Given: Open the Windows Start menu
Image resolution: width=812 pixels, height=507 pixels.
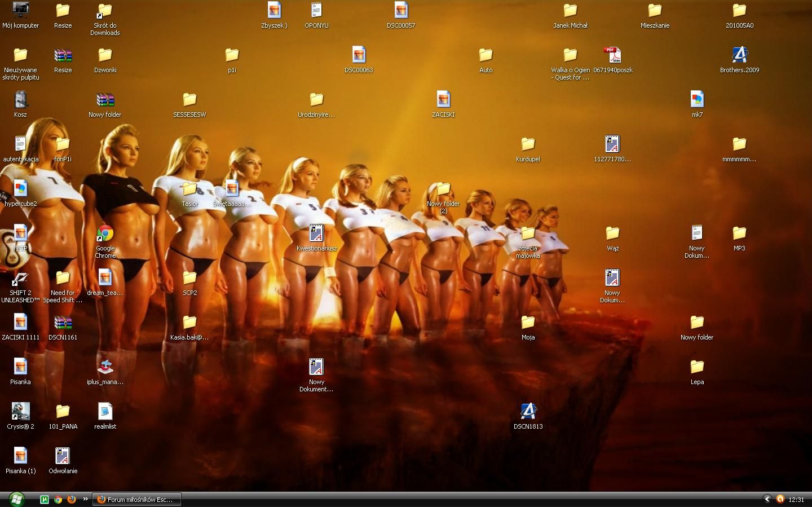Looking at the screenshot, I should [16, 499].
